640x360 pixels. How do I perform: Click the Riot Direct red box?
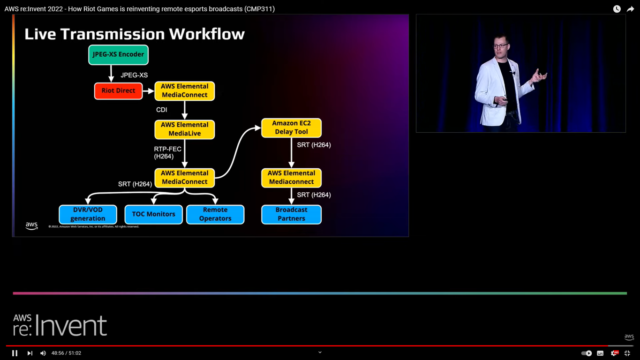pos(118,91)
